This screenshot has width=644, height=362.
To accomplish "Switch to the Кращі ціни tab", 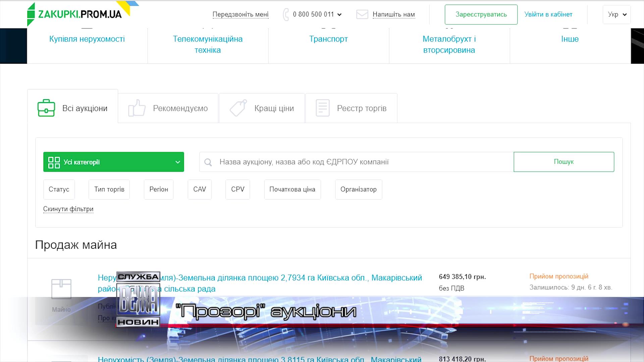I will [262, 108].
